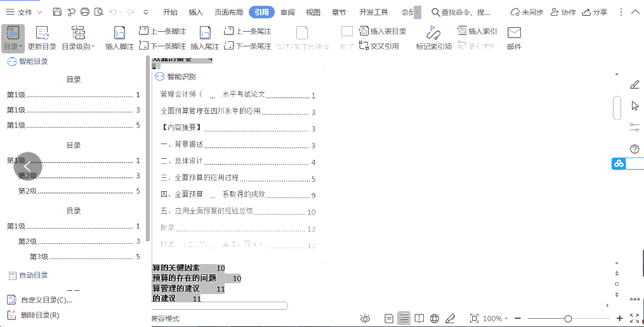Open the 100% zoom level dropdown

[x=496, y=318]
